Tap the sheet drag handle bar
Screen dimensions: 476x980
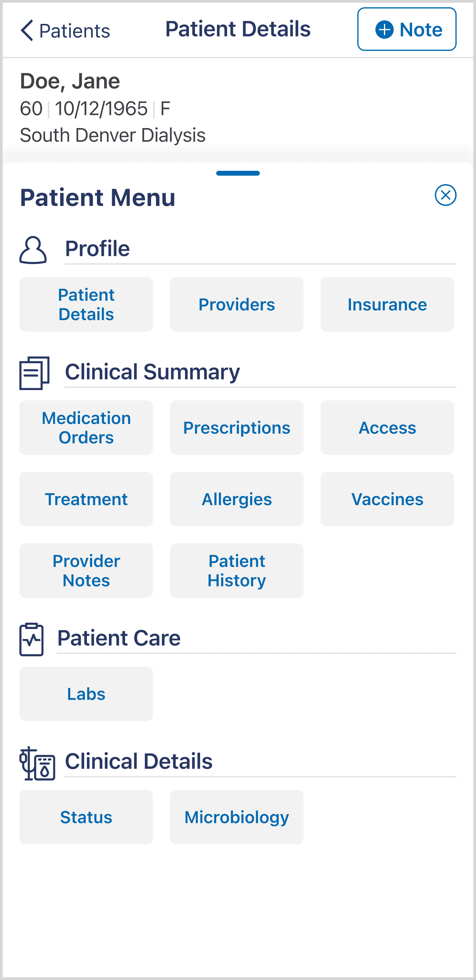click(238, 173)
